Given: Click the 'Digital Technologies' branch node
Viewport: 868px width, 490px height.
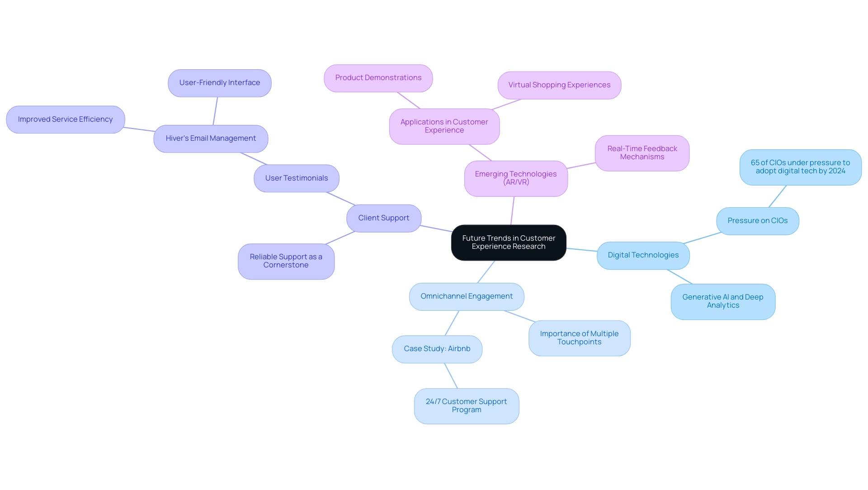Looking at the screenshot, I should [643, 255].
